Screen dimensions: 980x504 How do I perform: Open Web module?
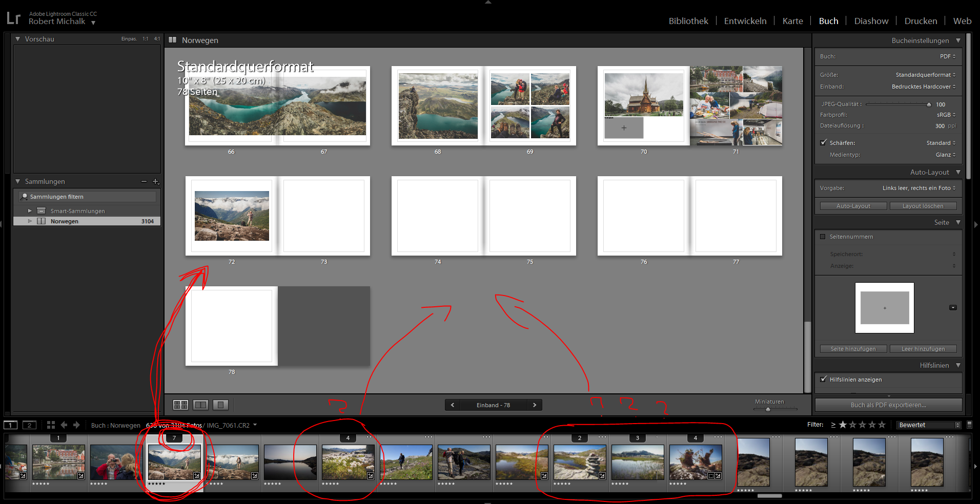coord(962,21)
